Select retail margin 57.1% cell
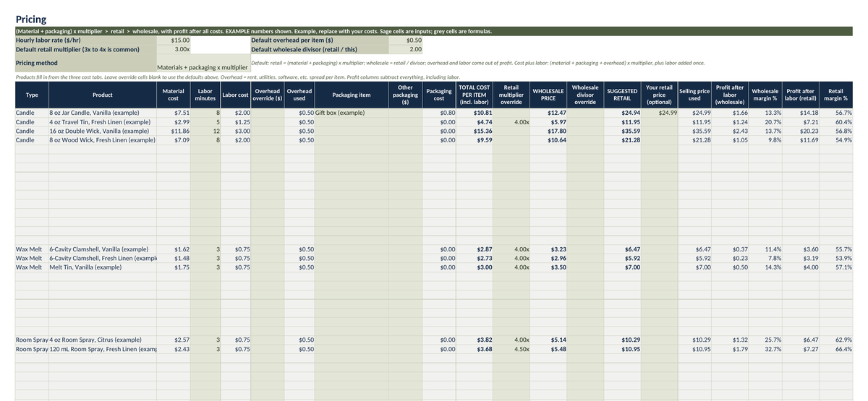This screenshot has width=868, height=401. pyautogui.click(x=835, y=267)
